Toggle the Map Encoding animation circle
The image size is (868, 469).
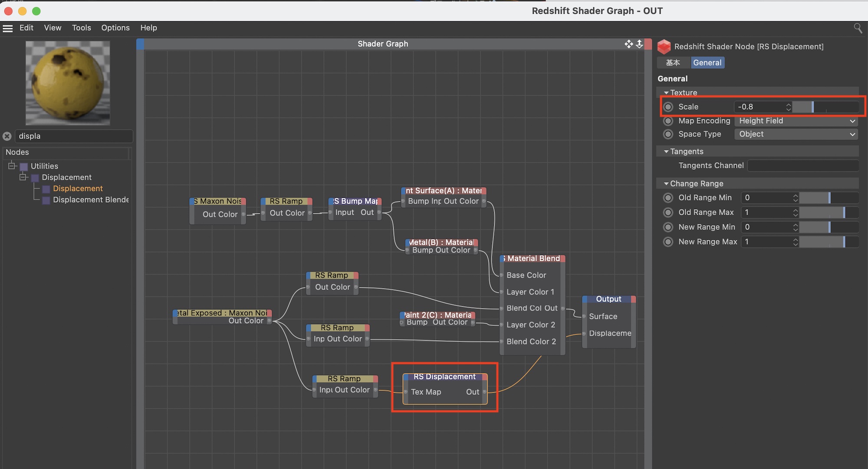(668, 121)
